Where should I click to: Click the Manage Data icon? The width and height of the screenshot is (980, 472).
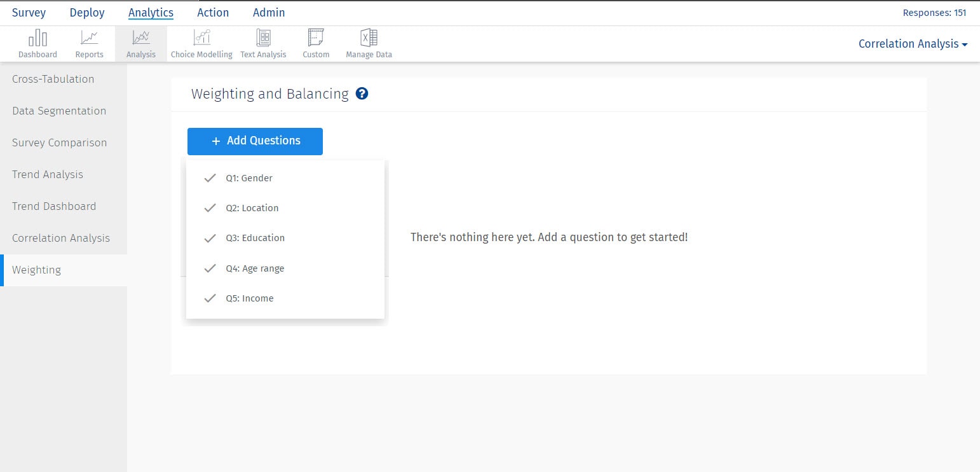369,42
